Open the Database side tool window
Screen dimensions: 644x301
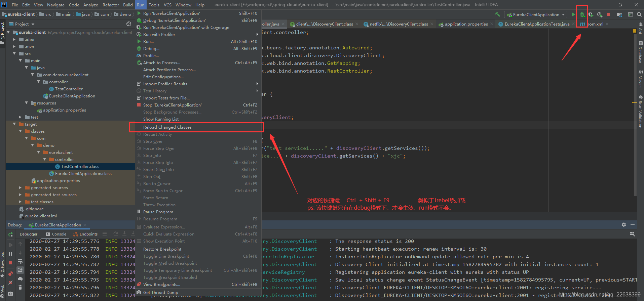click(640, 52)
